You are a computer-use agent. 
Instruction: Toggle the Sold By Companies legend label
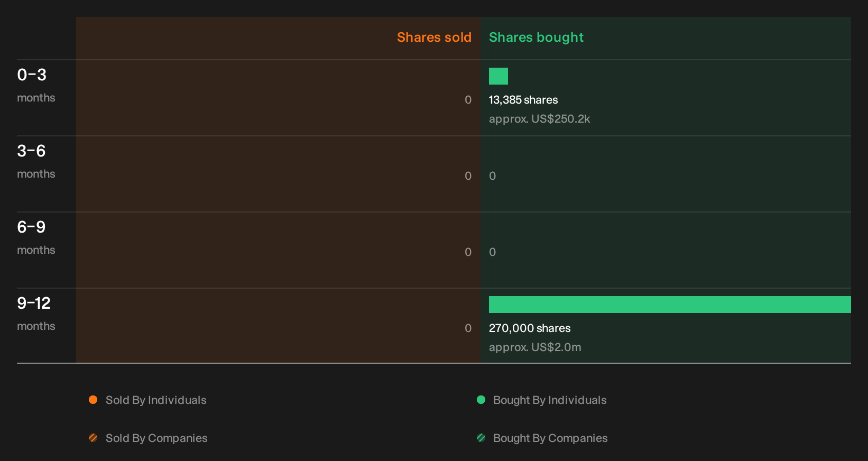point(156,438)
